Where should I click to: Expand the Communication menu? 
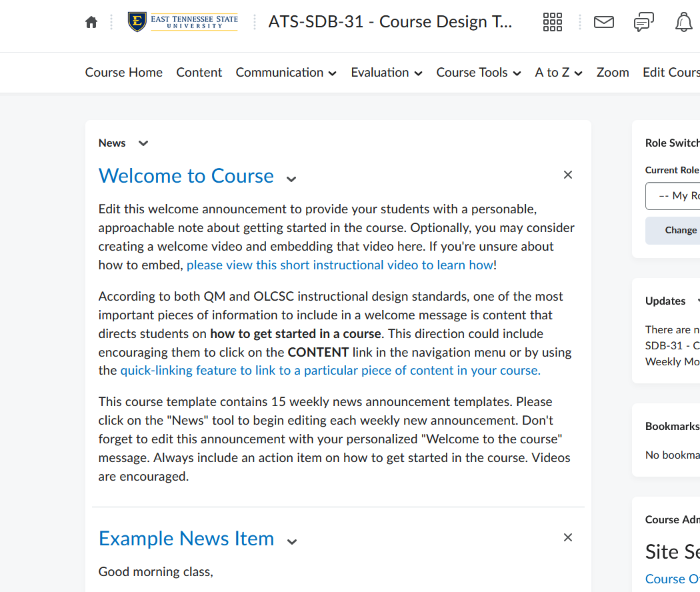click(286, 73)
